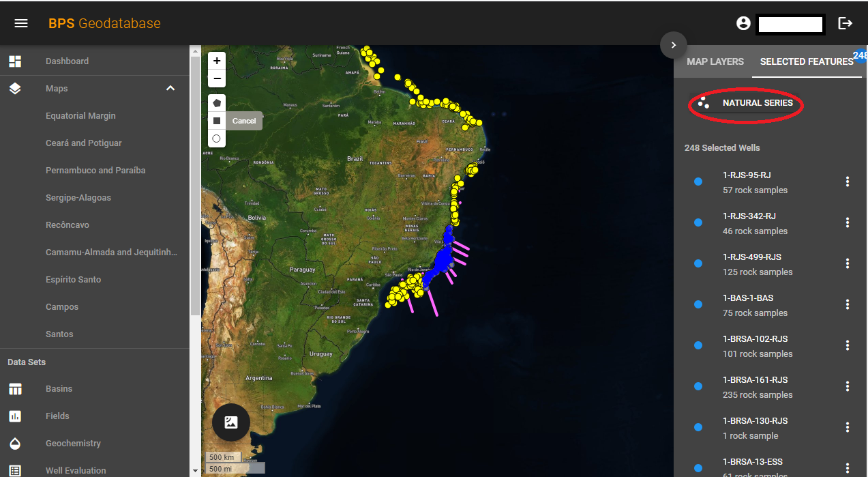Open options menu for well 1-RJS-95-RJ
The image size is (868, 477).
coord(847,182)
